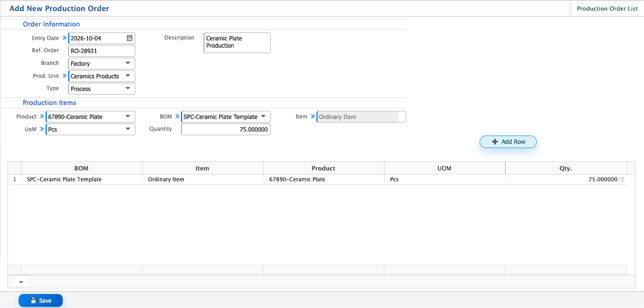This screenshot has width=644, height=308.
Task: Open the Entry Date calendar picker icon
Action: pos(129,38)
